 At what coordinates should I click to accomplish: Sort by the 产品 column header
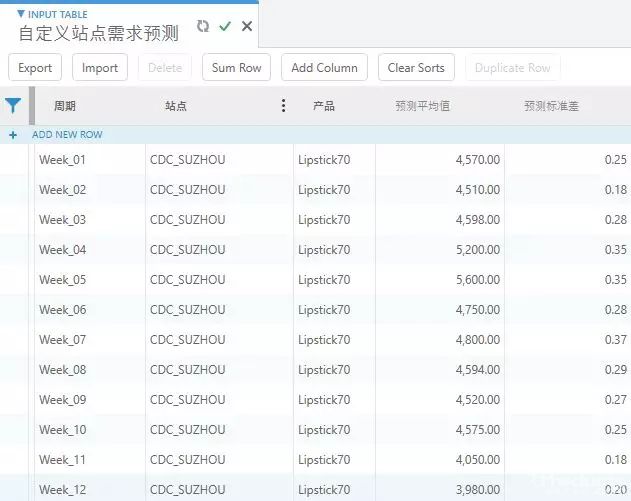[324, 106]
